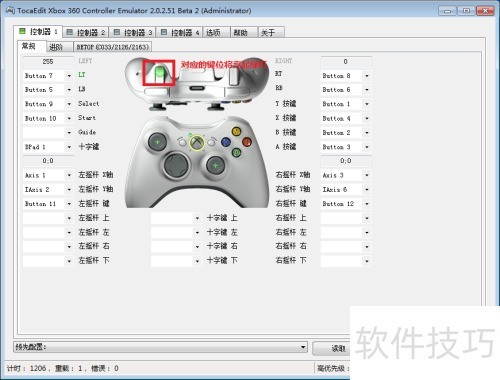Open the 十字键 右 dropdown
The height and width of the screenshot is (380, 500).
point(176,247)
